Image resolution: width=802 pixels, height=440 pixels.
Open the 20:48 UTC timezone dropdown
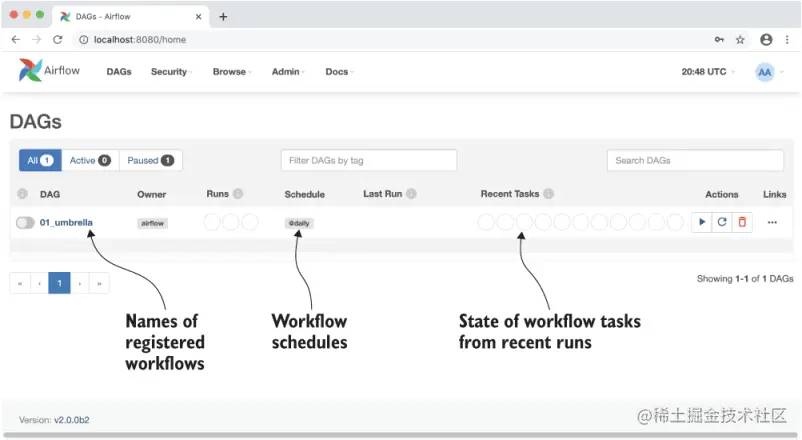pyautogui.click(x=707, y=72)
